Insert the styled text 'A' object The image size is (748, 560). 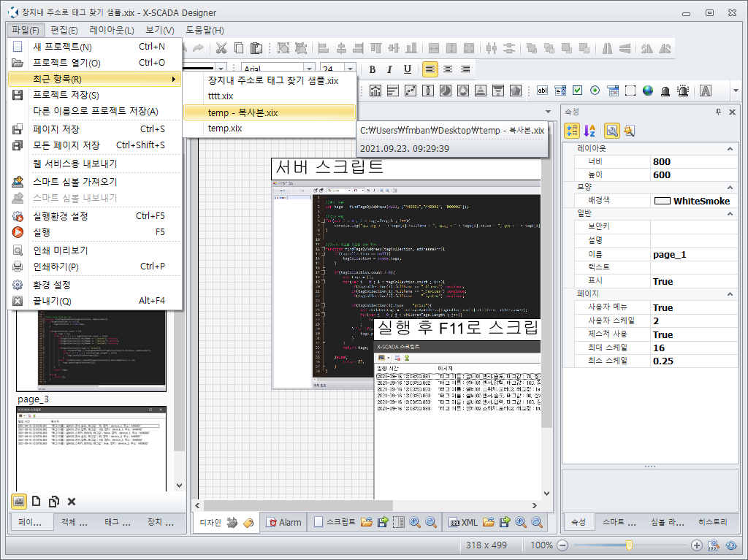tap(706, 91)
